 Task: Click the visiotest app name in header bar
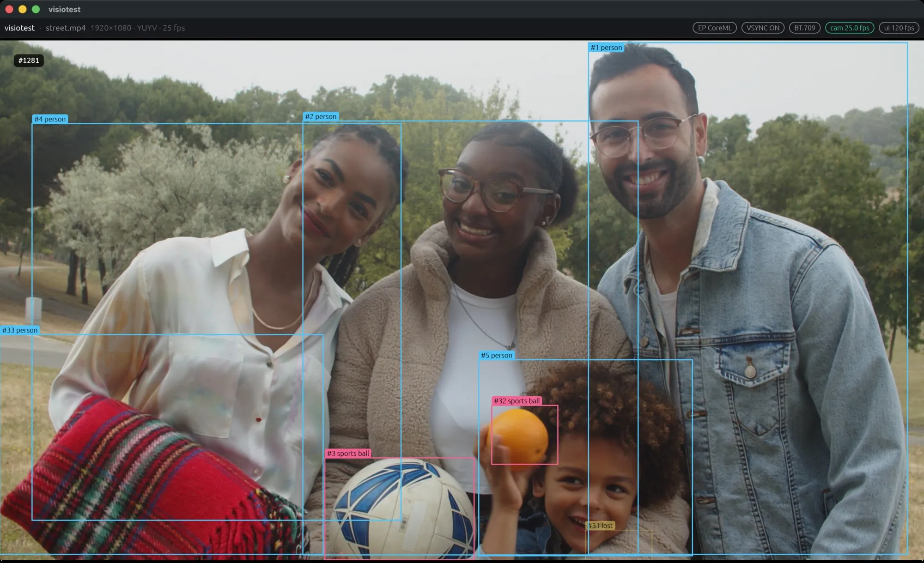[x=19, y=28]
